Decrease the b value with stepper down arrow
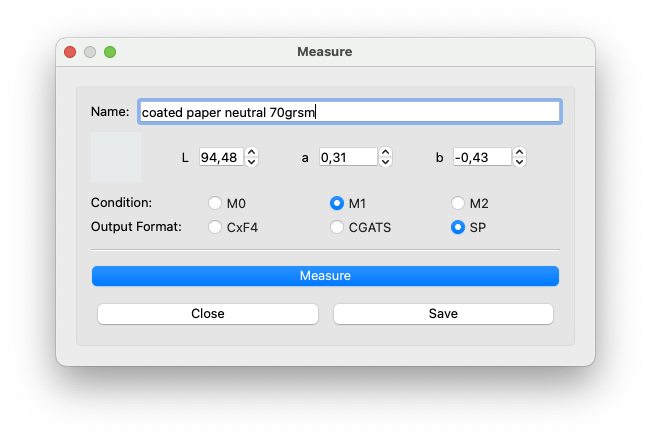Image resolution: width=651 pixels, height=440 pixels. [520, 161]
